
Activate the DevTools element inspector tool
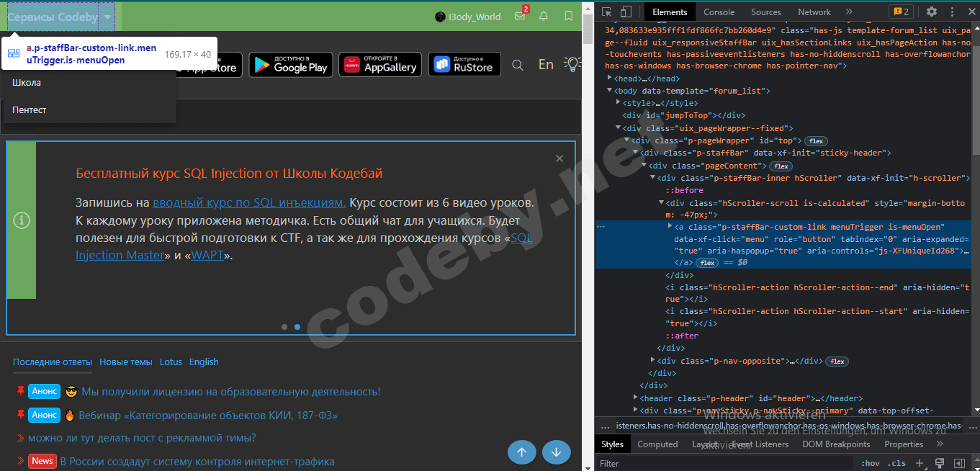[x=607, y=12]
